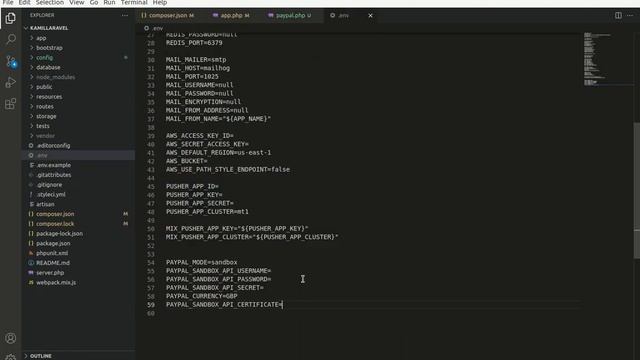Click line number 59 in the gutter
Image resolution: width=640 pixels, height=360 pixels.
coord(151,305)
